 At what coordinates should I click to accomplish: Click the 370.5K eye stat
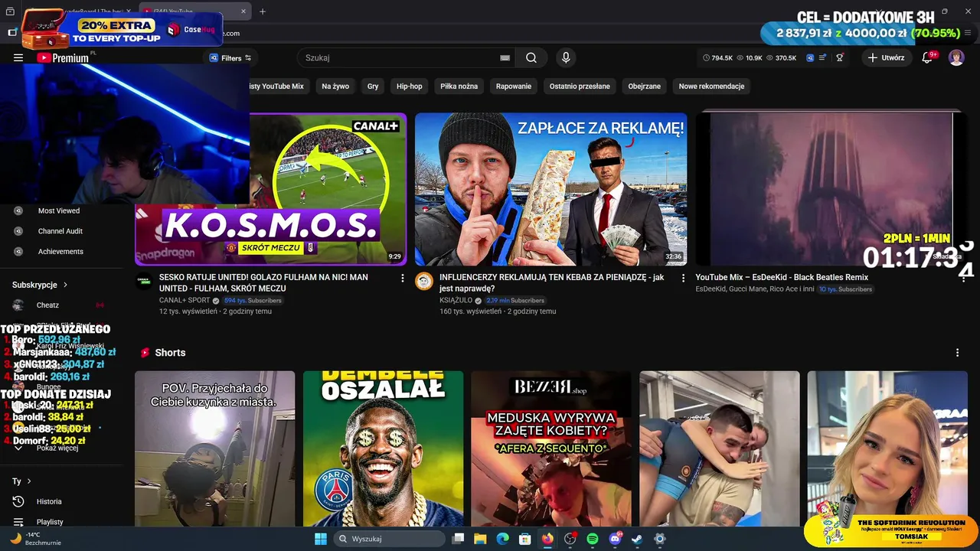pyautogui.click(x=781, y=58)
